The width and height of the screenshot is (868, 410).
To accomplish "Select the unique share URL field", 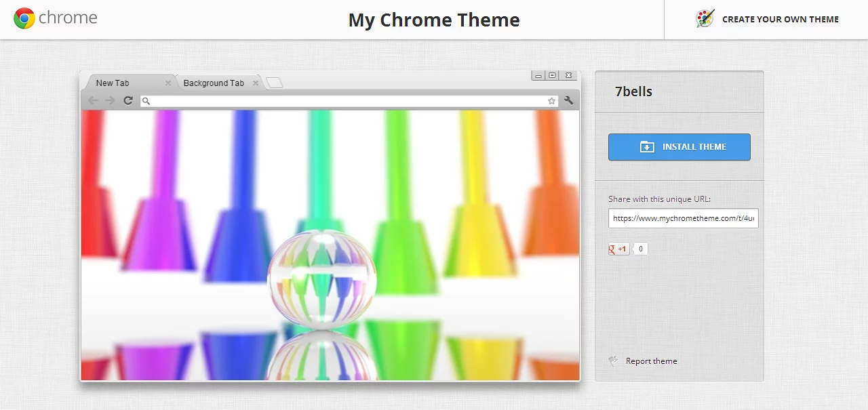I will pyautogui.click(x=683, y=218).
